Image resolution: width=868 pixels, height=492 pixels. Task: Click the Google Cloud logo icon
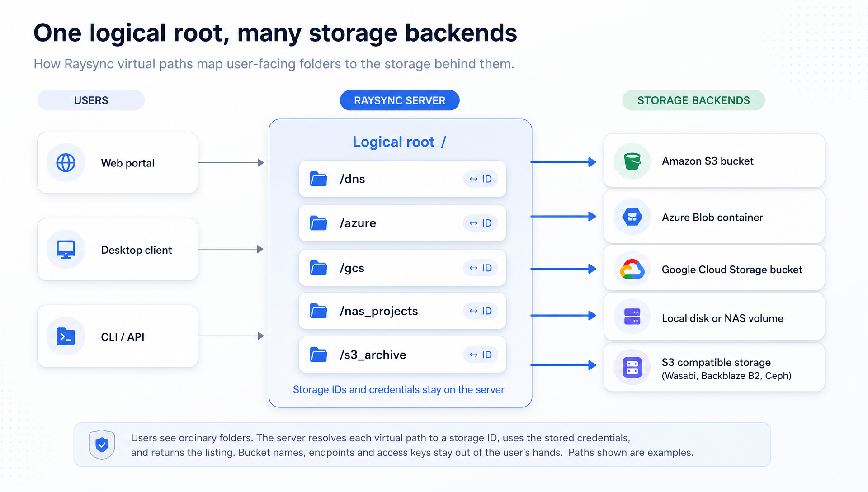(x=632, y=270)
